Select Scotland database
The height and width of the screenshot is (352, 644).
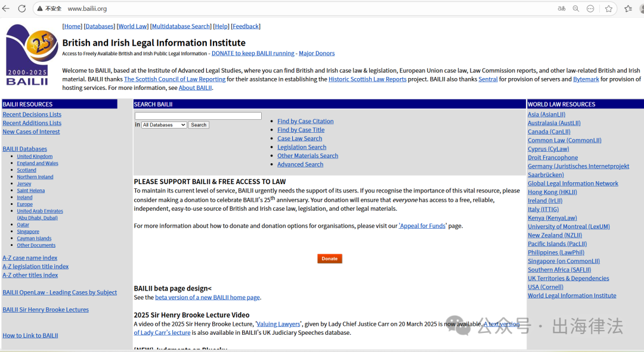[x=26, y=170]
